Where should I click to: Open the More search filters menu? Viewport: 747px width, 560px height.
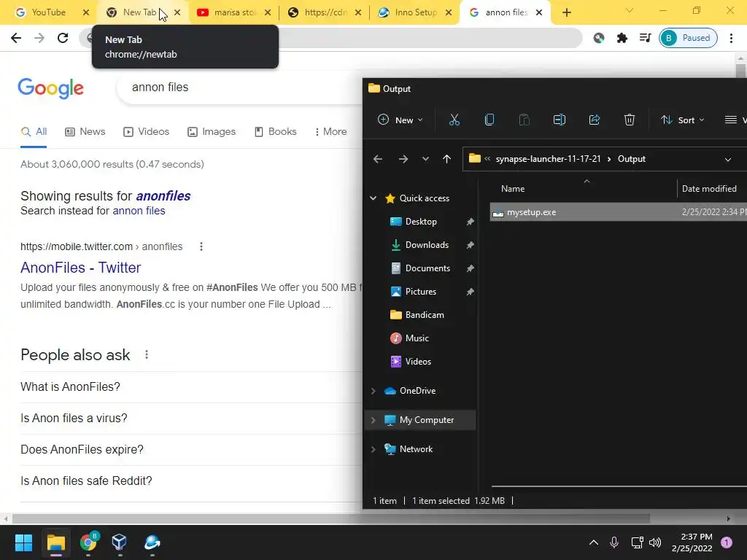click(330, 132)
